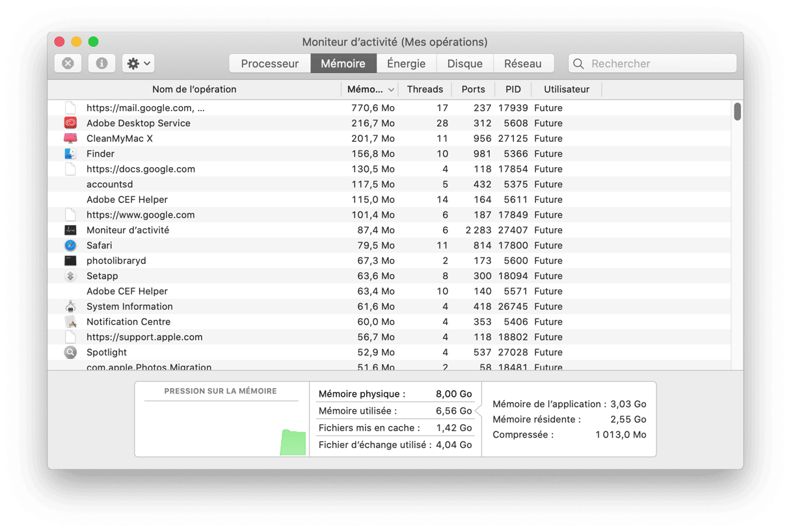Image resolution: width=791 pixels, height=532 pixels.
Task: Select the System Information process name
Action: point(130,306)
